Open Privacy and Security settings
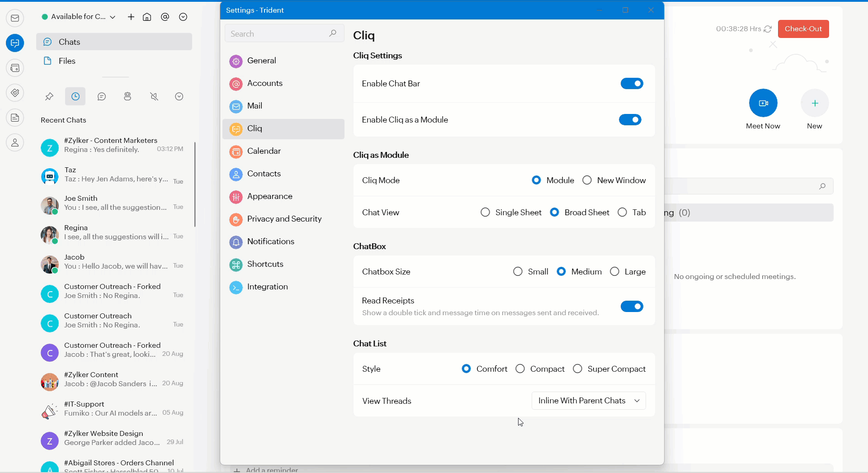This screenshot has width=868, height=473. (x=283, y=219)
